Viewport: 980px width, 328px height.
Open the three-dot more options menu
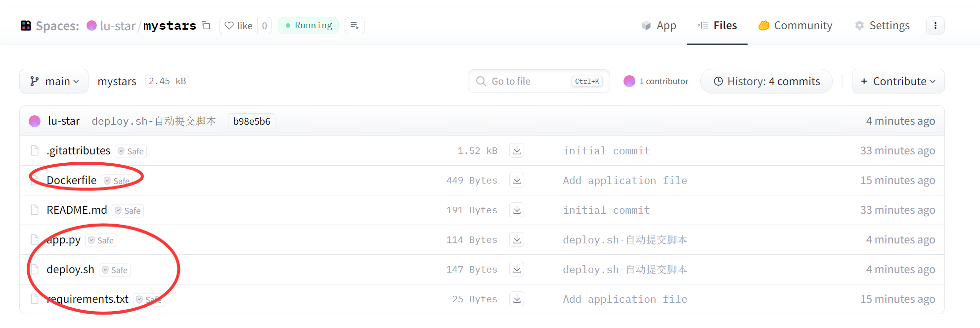(x=935, y=26)
